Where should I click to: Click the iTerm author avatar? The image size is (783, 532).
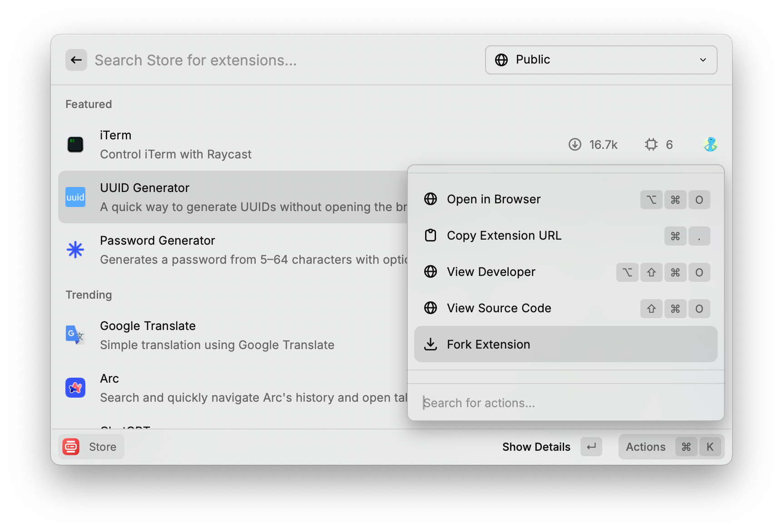[710, 144]
